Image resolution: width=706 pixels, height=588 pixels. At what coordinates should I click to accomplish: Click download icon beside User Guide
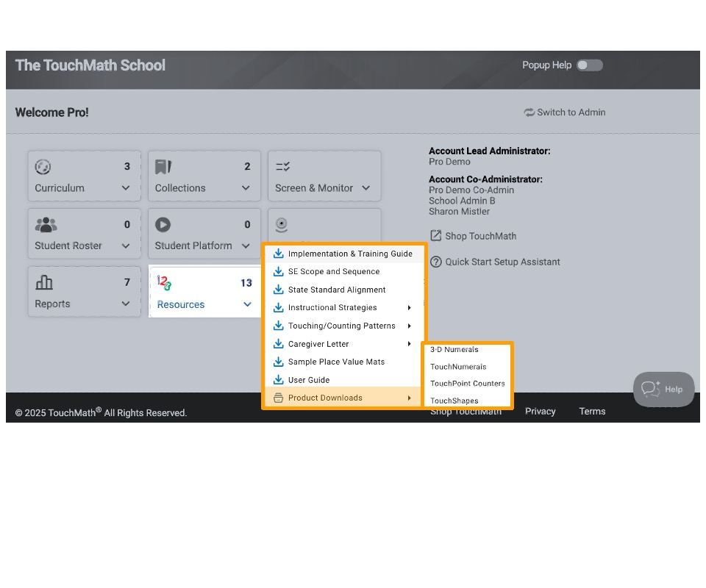tap(279, 380)
